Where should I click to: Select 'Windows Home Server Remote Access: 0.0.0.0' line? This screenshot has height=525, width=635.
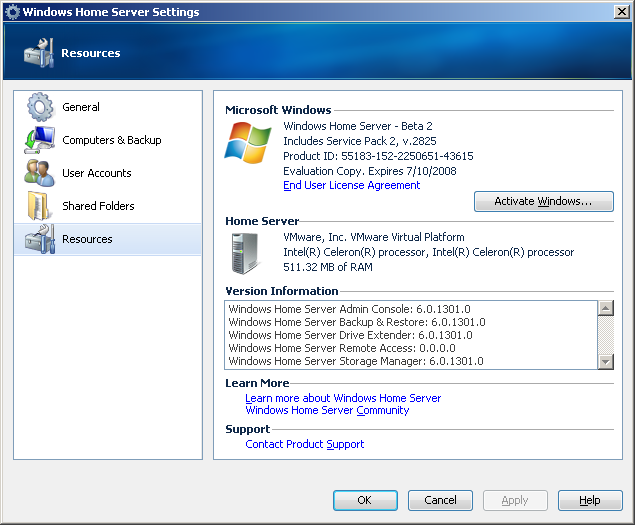click(x=342, y=348)
